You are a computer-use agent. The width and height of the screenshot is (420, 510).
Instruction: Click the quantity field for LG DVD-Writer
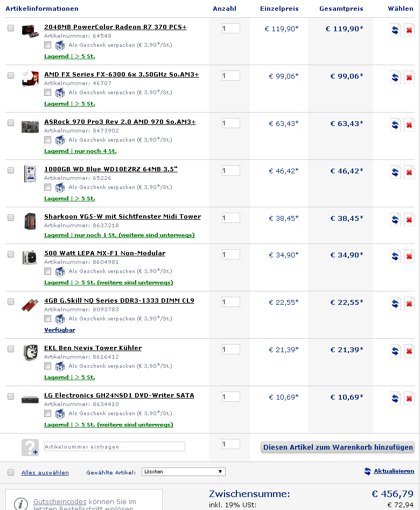click(231, 397)
